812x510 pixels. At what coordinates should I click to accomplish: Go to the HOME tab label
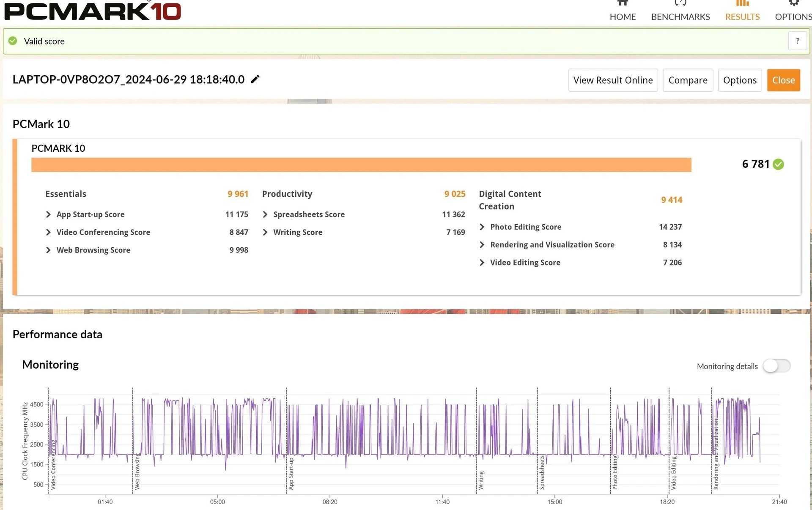[622, 17]
